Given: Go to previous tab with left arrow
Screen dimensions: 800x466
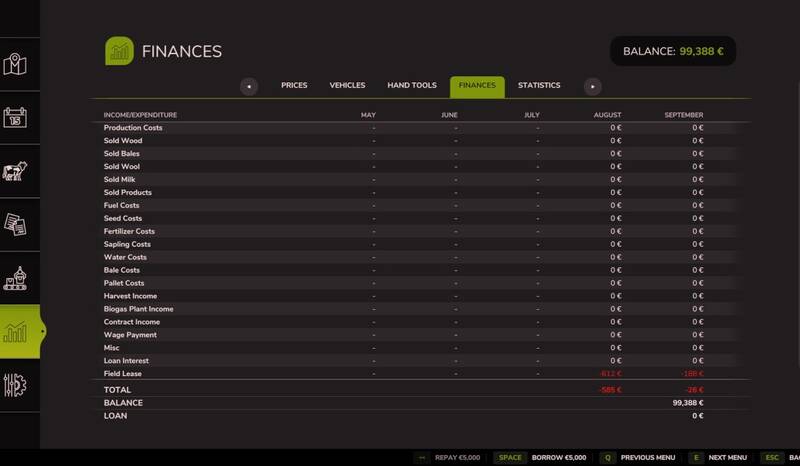Looking at the screenshot, I should [x=249, y=87].
